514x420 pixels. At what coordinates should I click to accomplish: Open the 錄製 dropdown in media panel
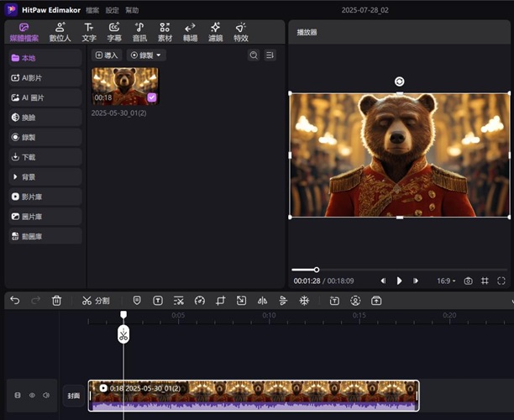pos(146,55)
